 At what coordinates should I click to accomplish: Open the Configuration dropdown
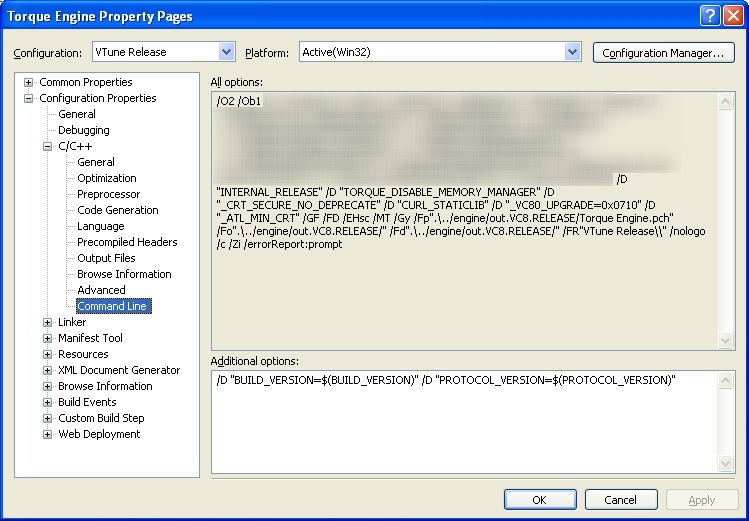coord(226,52)
